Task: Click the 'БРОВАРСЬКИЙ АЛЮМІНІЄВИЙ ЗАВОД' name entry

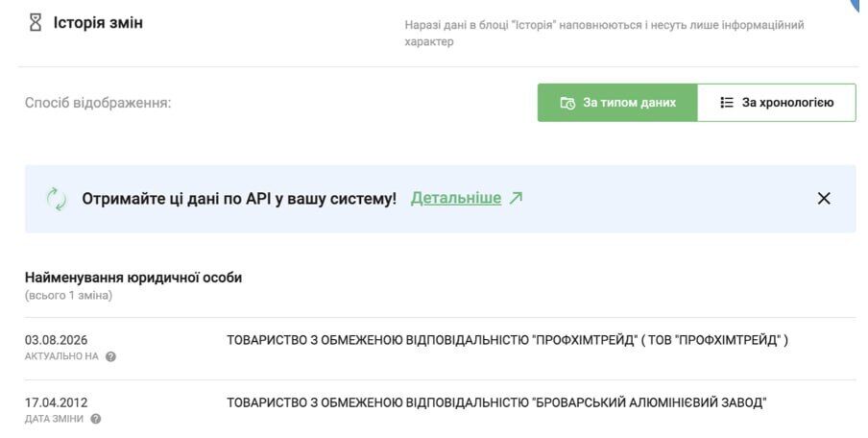Action: click(496, 402)
